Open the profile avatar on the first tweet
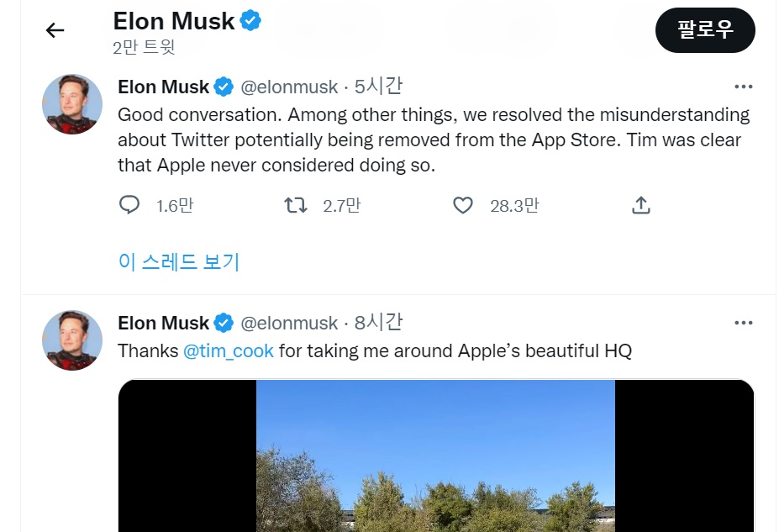Screen dimensions: 779x532 click(72, 104)
